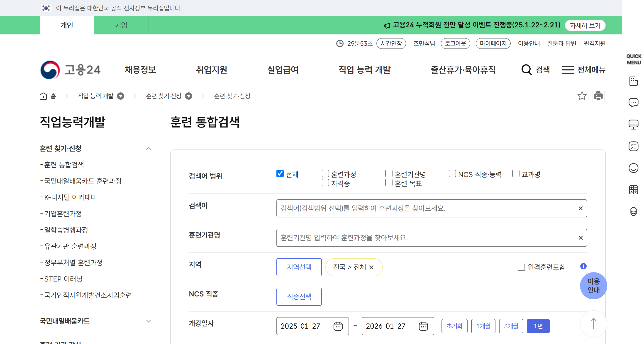Set date range to 1년
This screenshot has width=644, height=344.
[538, 326]
